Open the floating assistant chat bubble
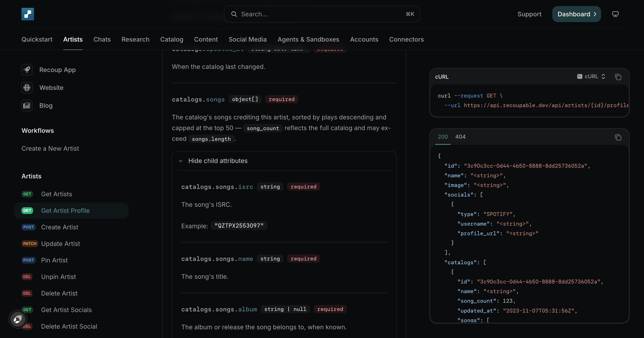 [18, 319]
